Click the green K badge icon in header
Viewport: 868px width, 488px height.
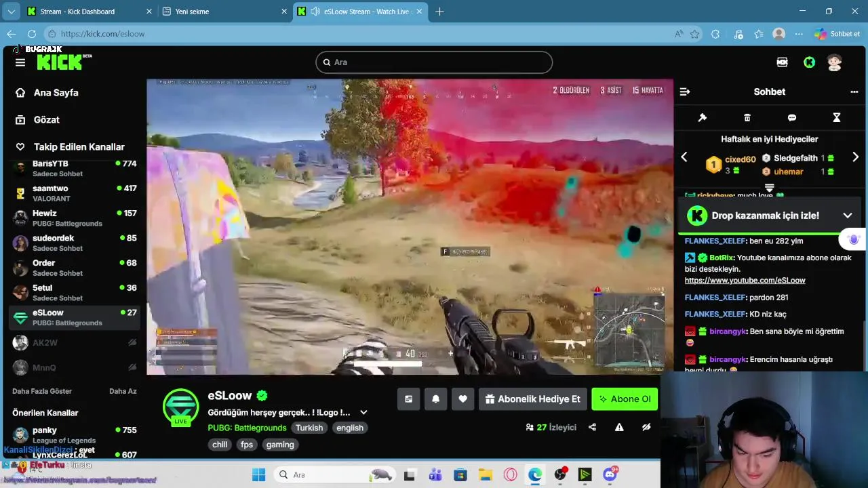(809, 62)
